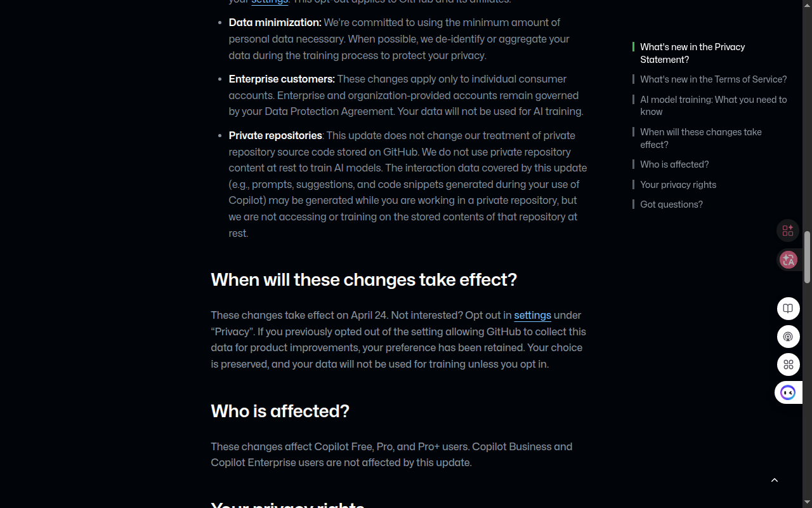Navigate to "AI model training" section link

pos(713,105)
